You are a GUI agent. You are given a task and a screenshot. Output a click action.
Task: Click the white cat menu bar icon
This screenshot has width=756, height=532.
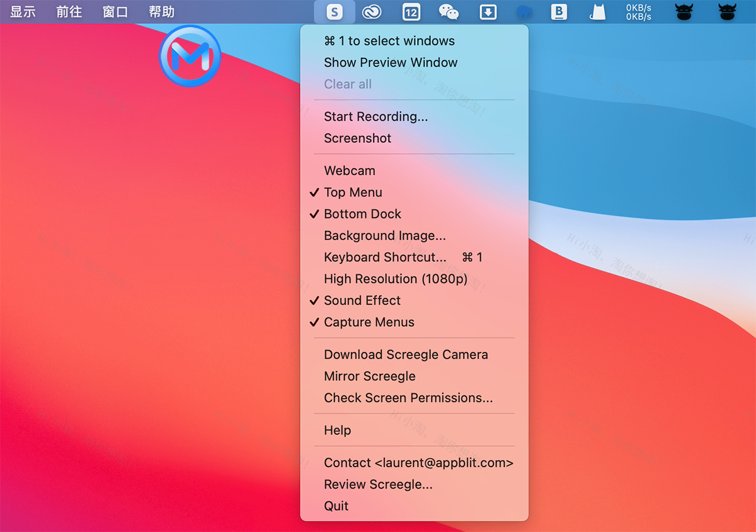click(x=597, y=11)
